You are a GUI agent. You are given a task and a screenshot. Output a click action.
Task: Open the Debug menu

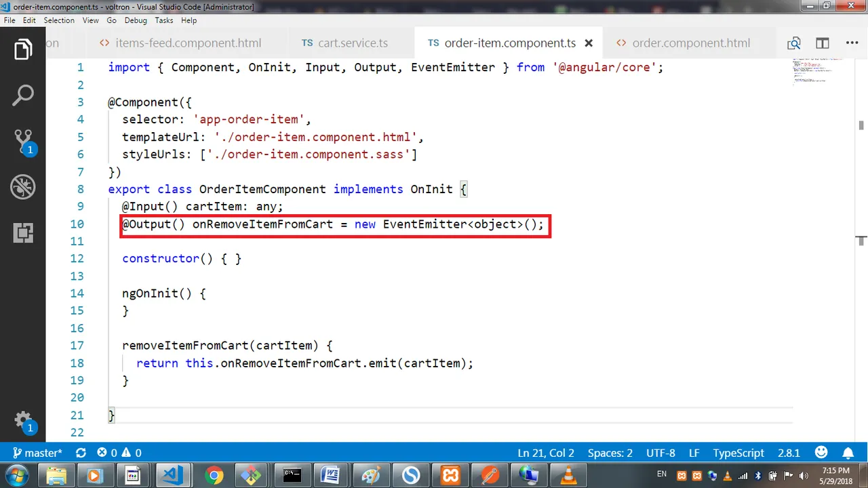pyautogui.click(x=136, y=20)
